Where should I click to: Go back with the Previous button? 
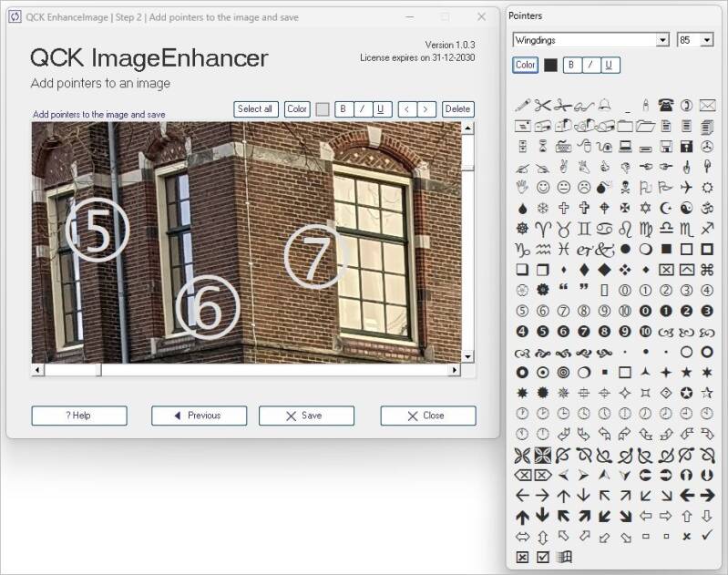coord(199,416)
